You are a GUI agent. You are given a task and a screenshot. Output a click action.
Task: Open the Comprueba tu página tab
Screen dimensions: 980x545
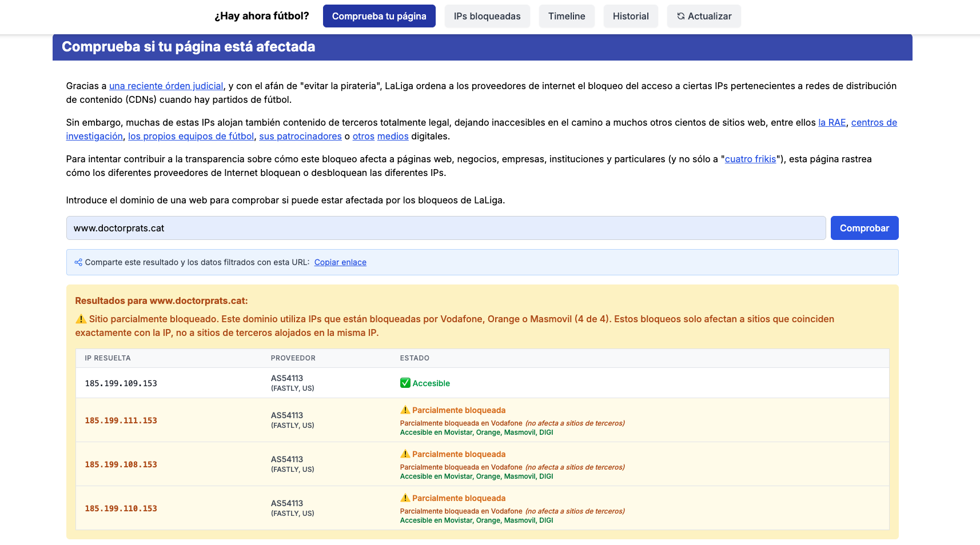pyautogui.click(x=379, y=16)
